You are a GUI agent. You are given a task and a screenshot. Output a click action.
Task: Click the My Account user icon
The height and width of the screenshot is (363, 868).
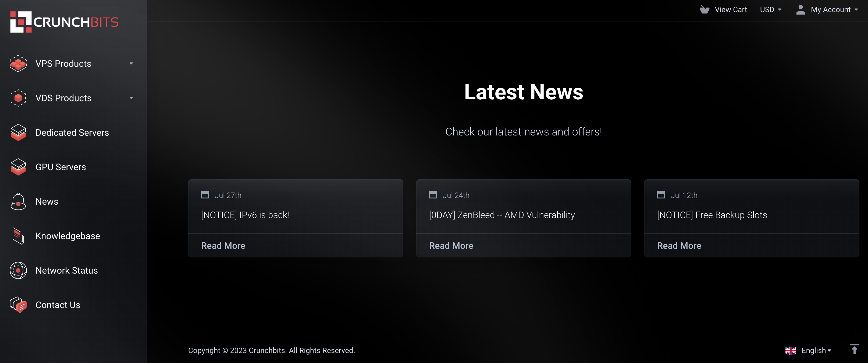coord(801,9)
